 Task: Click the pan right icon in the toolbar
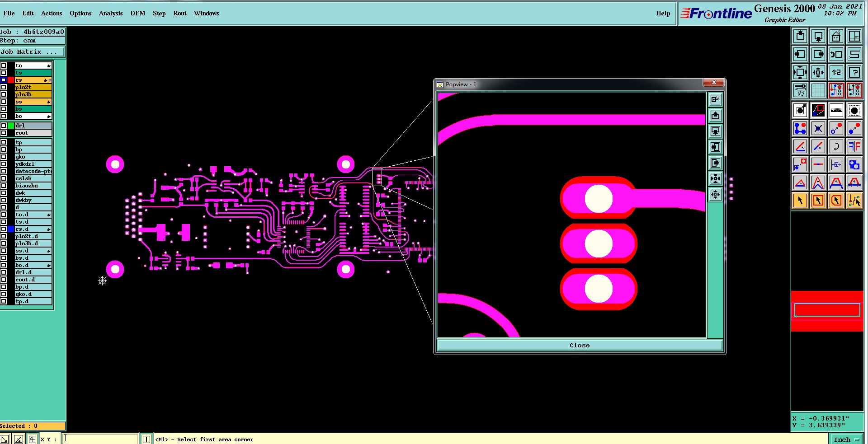pyautogui.click(x=818, y=54)
